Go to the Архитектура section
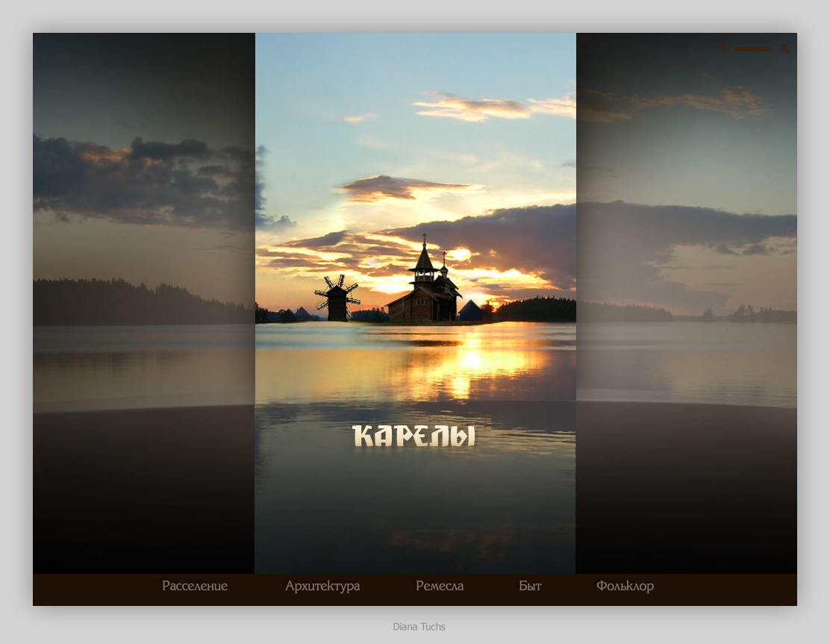This screenshot has width=830, height=644. coord(322,586)
